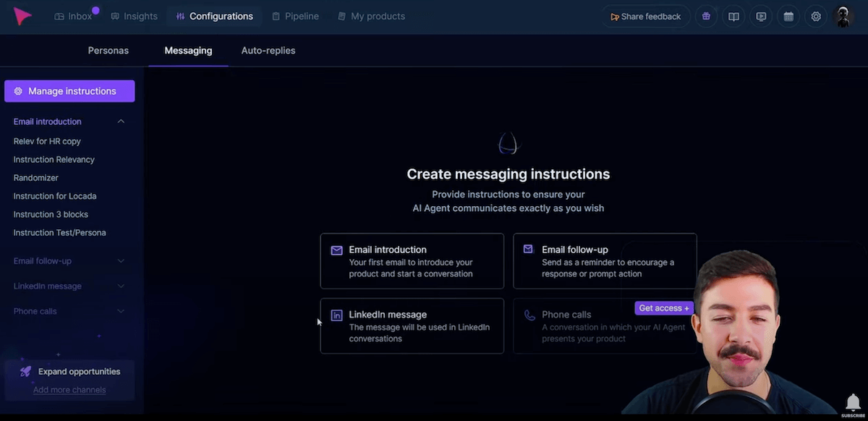868x421 pixels.
Task: Switch to the Personas tab
Action: pos(109,51)
